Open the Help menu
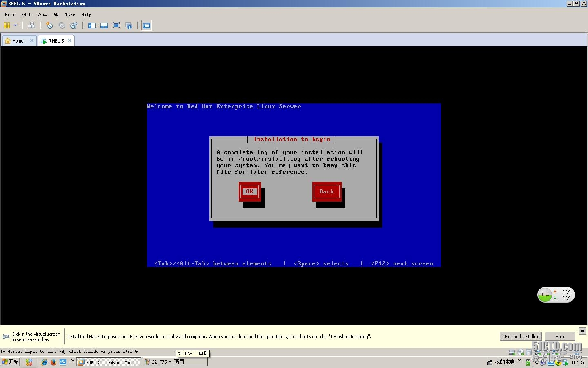Image resolution: width=588 pixels, height=368 pixels. [x=86, y=15]
